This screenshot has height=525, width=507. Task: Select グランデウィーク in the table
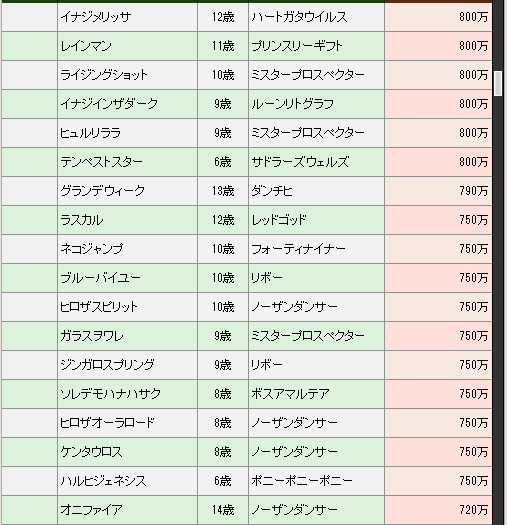pos(102,191)
